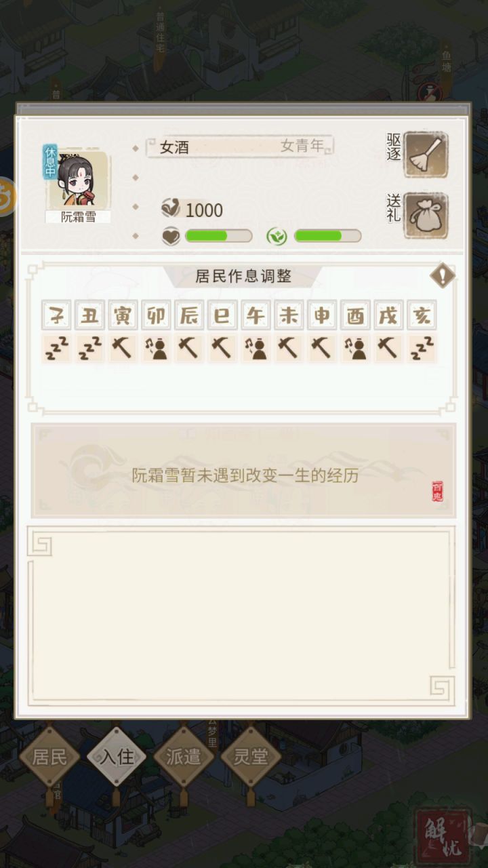Select the 戌 hour pickaxe icon

388,349
